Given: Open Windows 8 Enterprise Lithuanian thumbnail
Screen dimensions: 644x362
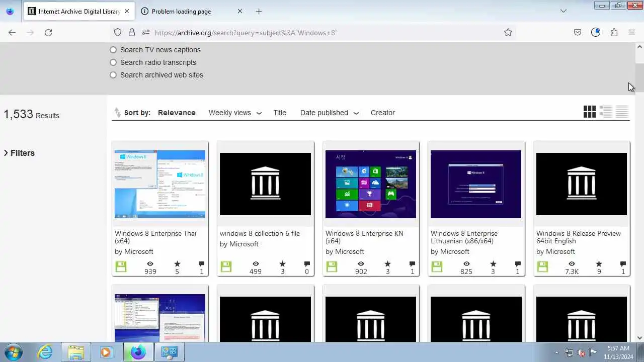Looking at the screenshot, I should click(476, 184).
